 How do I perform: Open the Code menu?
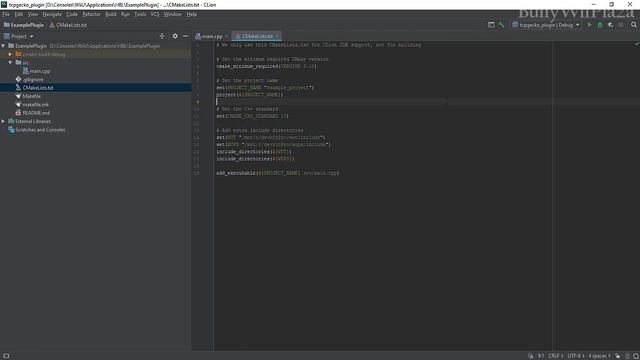pyautogui.click(x=72, y=14)
